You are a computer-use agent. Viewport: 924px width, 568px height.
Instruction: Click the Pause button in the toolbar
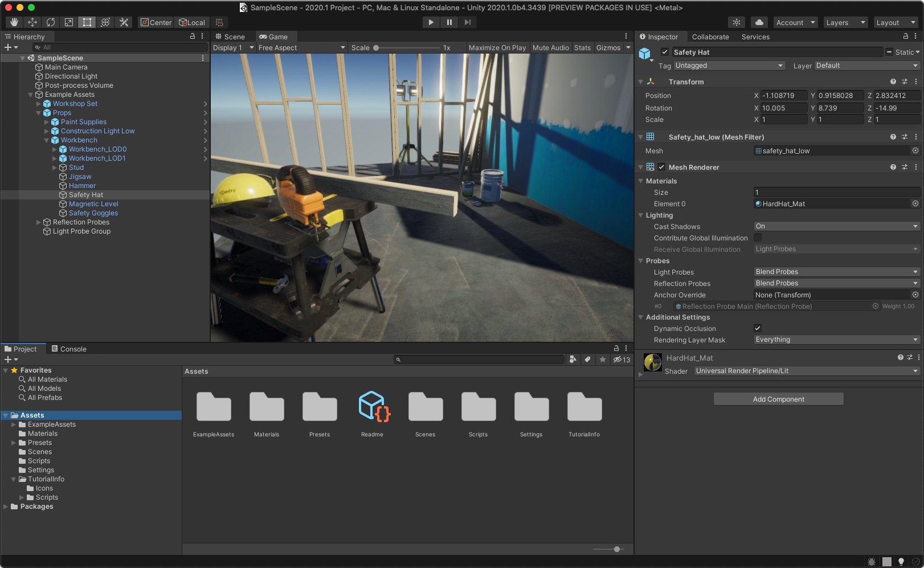click(449, 22)
